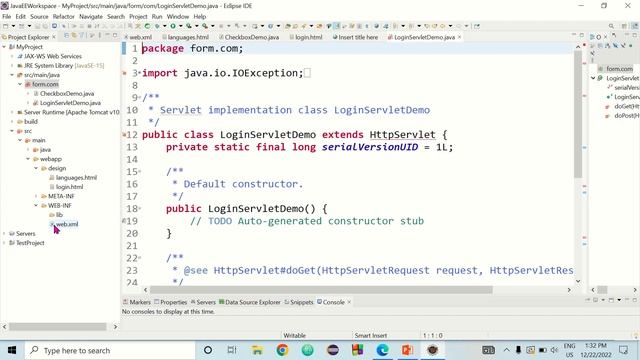
Task: Click the editor vertical scrollbar
Action: [x=578, y=114]
